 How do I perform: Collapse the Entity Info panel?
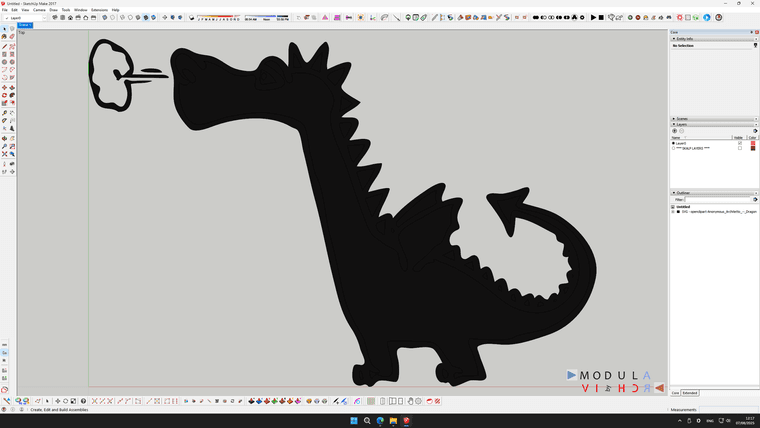tap(674, 39)
